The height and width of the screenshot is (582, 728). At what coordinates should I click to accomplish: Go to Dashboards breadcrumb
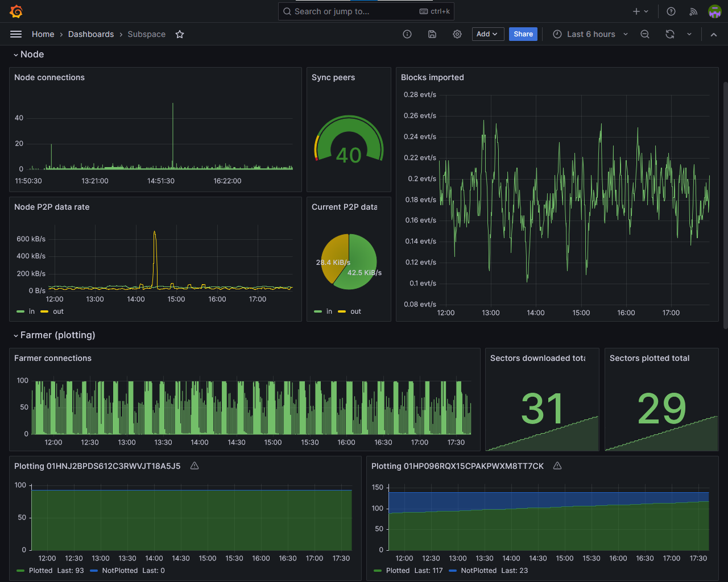tap(91, 34)
